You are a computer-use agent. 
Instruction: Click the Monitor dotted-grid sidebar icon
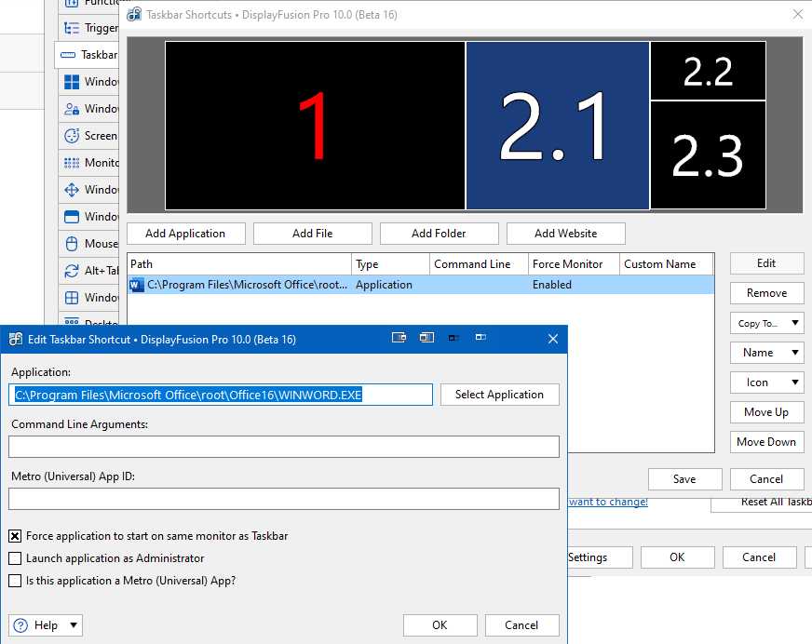tap(72, 163)
